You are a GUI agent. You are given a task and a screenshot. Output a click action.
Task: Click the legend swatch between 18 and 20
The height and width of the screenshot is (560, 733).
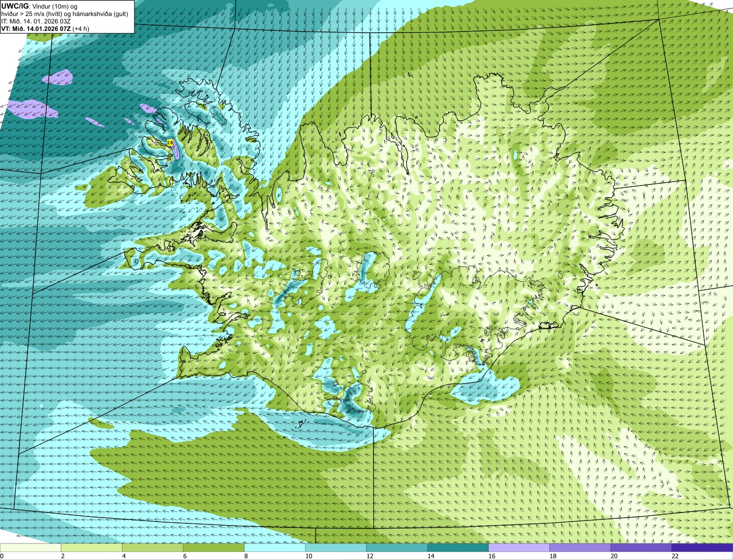click(x=580, y=547)
